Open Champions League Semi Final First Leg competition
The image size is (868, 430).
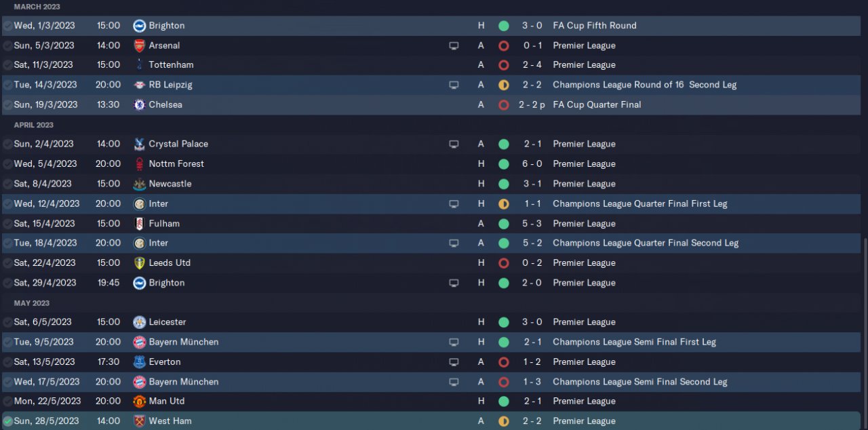634,342
